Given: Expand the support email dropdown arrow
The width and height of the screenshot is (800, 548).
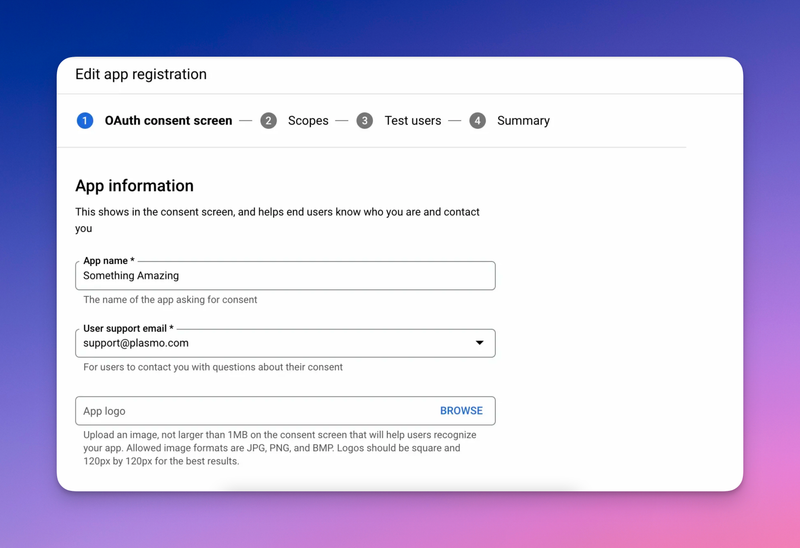Looking at the screenshot, I should click(480, 342).
